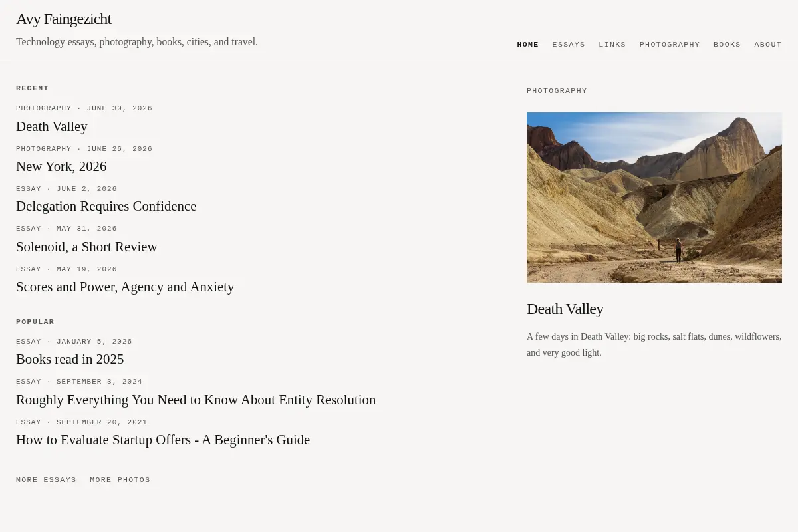The image size is (798, 532).
Task: Read the Entity Resolution essay
Action: [196, 400]
